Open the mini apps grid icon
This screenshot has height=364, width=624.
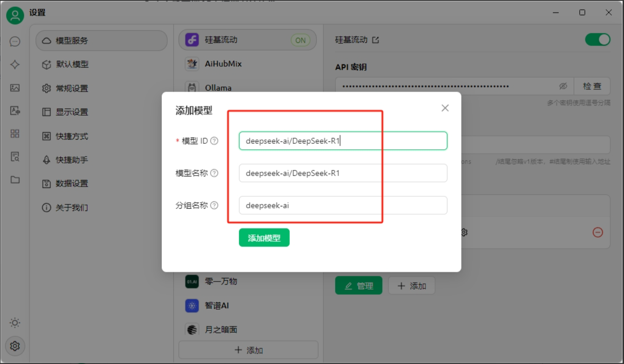(15, 134)
